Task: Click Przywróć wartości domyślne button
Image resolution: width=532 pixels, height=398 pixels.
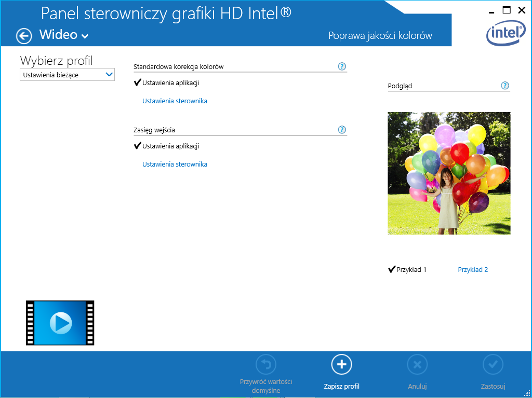Action: coord(266,374)
